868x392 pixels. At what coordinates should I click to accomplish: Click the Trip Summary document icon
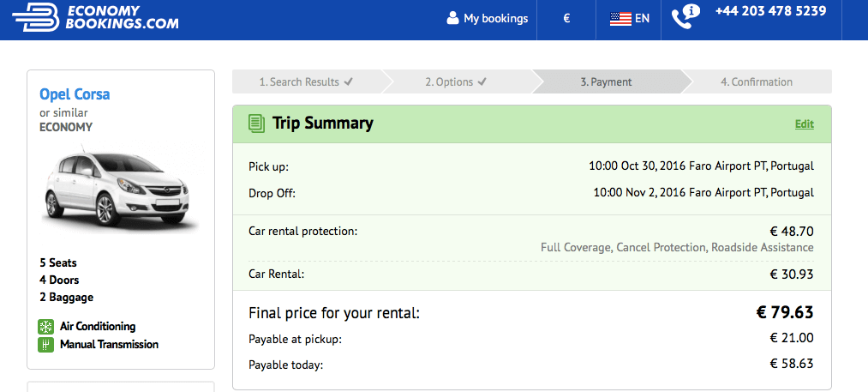coord(255,123)
